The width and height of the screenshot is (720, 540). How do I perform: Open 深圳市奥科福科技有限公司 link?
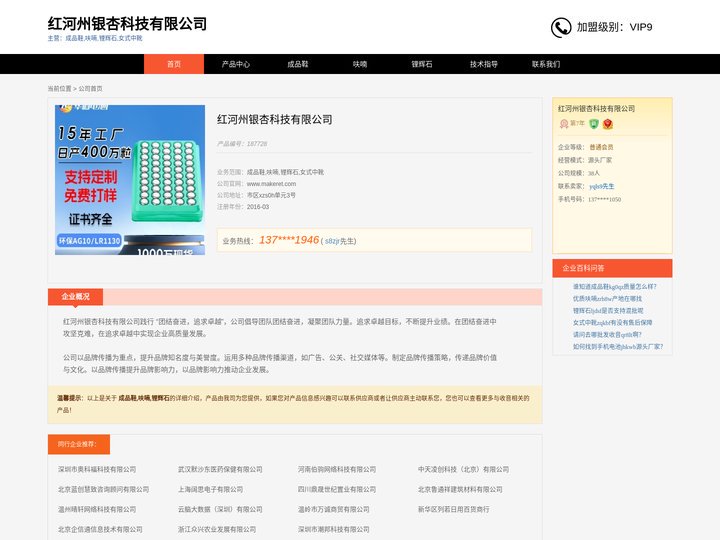97,469
